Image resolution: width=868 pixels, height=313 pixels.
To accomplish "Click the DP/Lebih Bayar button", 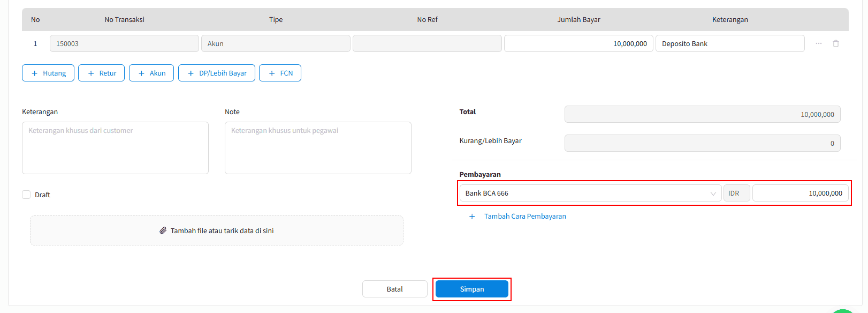I will click(x=217, y=73).
